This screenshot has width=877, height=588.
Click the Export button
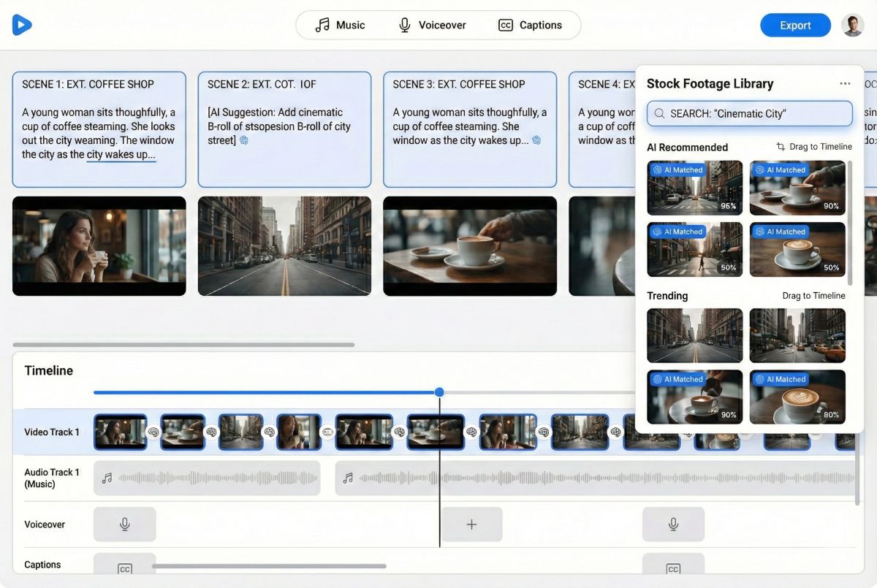pos(795,24)
